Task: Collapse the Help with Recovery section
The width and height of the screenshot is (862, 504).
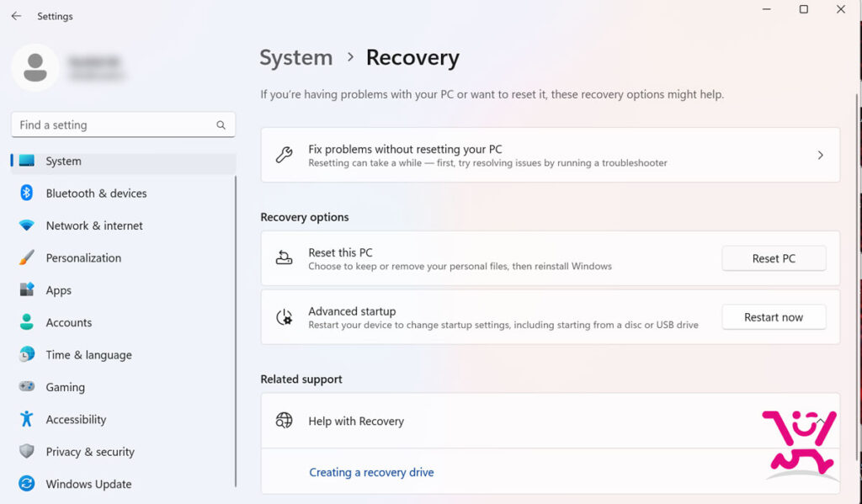Action: pyautogui.click(x=820, y=422)
